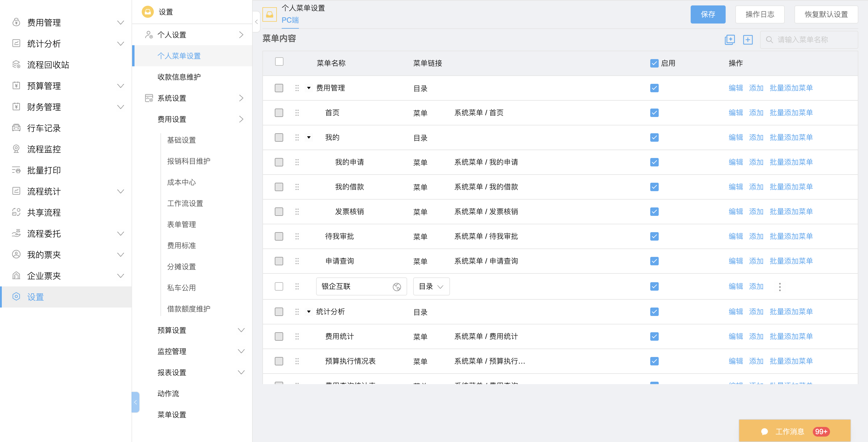Toggle the select-all checkbox in table header
The image size is (868, 442).
point(279,62)
